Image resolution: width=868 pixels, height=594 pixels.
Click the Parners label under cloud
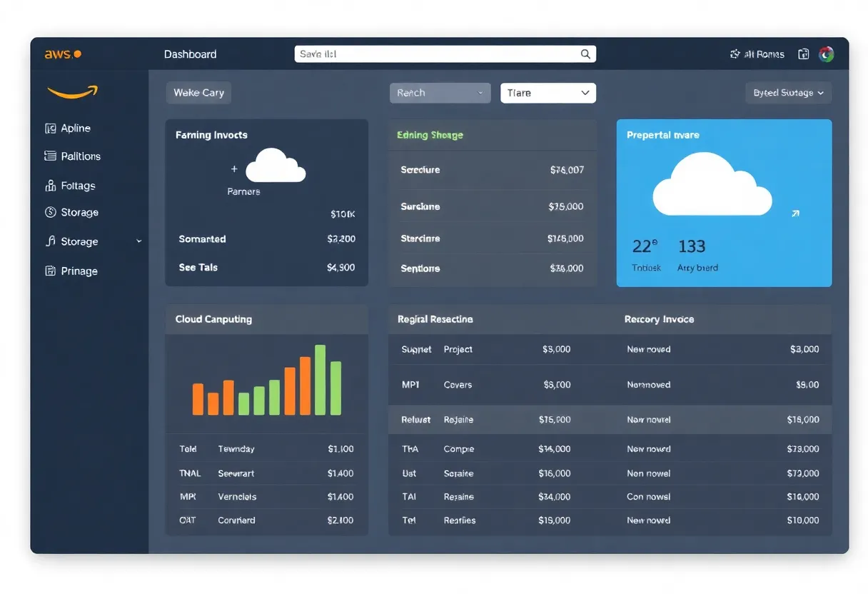[243, 191]
